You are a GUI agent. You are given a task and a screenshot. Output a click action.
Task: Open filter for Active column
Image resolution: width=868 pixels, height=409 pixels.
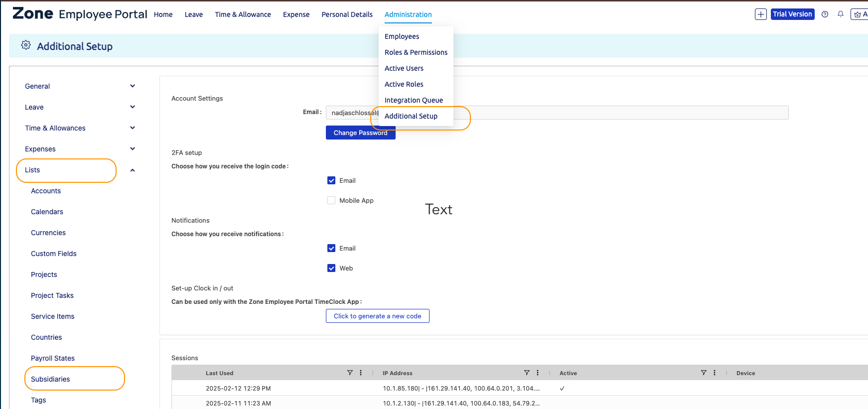(704, 373)
